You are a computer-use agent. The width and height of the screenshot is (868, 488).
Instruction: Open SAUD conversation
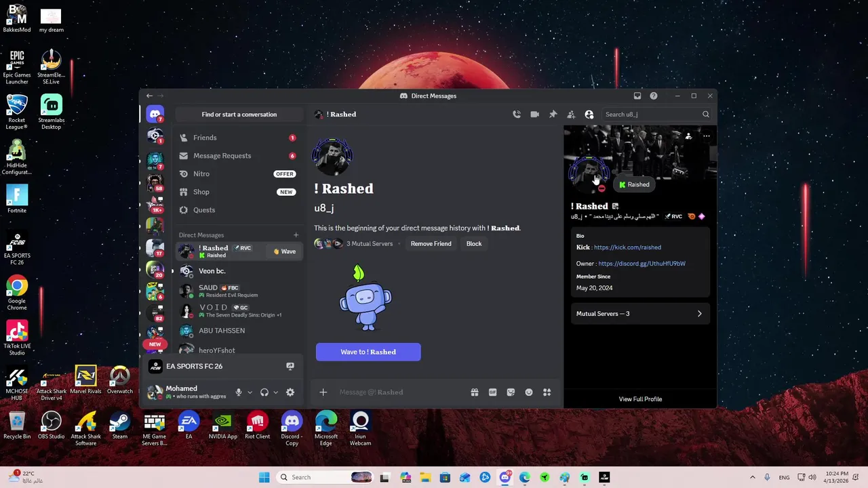coord(238,291)
